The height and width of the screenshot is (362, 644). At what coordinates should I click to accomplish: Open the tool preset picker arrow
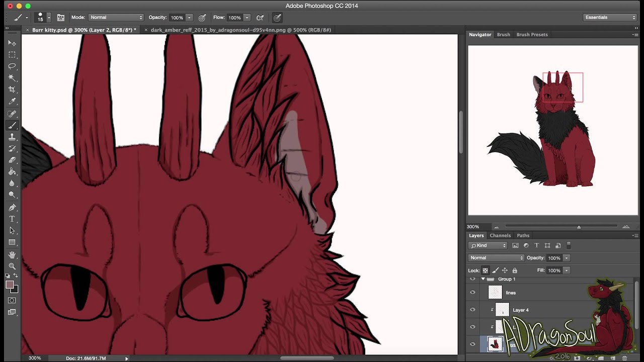(x=27, y=18)
